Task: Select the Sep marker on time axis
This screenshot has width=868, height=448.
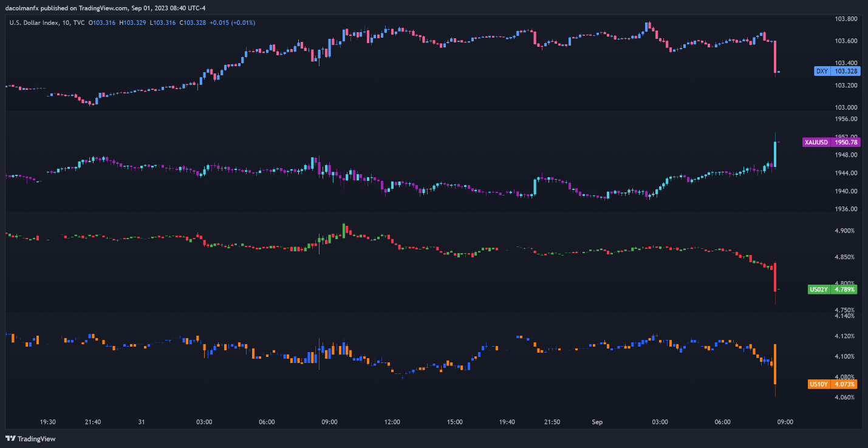Action: pyautogui.click(x=597, y=422)
